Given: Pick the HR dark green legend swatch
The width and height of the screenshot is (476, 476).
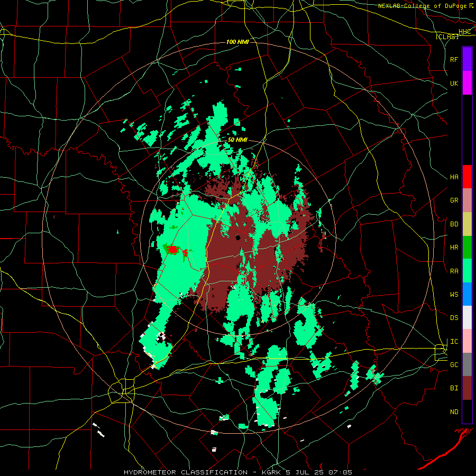Looking at the screenshot, I should (x=467, y=248).
